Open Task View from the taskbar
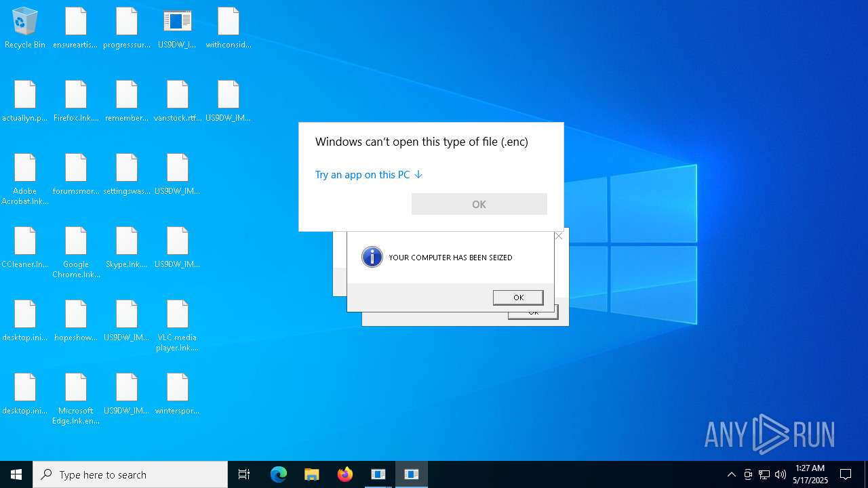 coord(244,474)
